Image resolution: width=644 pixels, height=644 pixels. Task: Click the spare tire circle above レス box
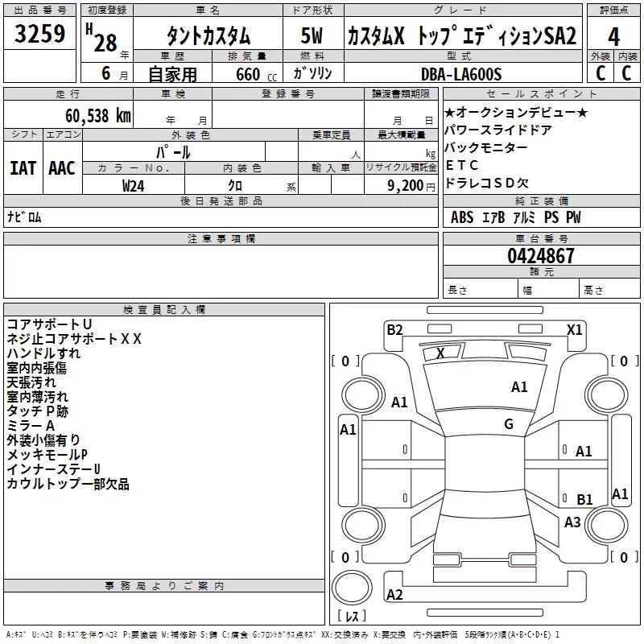[352, 586]
